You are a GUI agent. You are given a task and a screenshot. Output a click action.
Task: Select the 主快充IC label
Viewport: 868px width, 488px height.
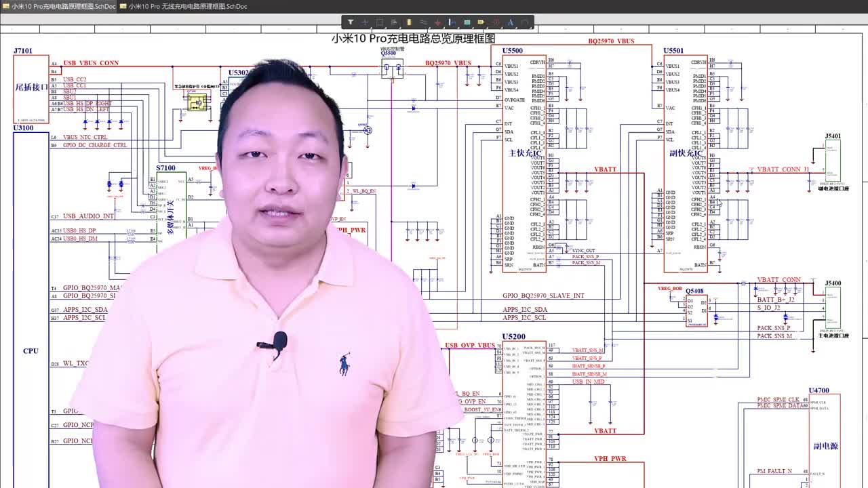point(526,153)
